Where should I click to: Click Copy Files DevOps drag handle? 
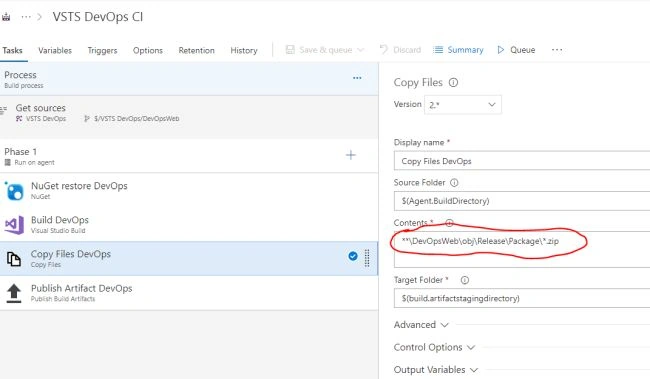point(367,258)
